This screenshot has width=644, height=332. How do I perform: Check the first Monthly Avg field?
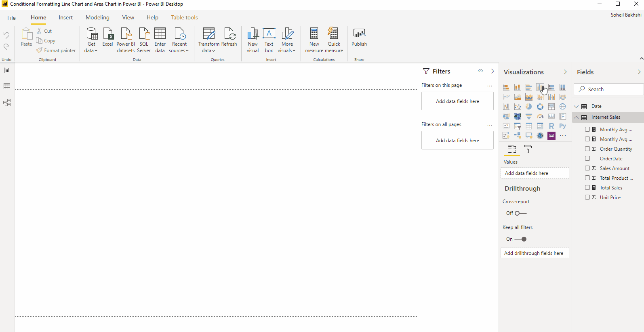pyautogui.click(x=587, y=129)
